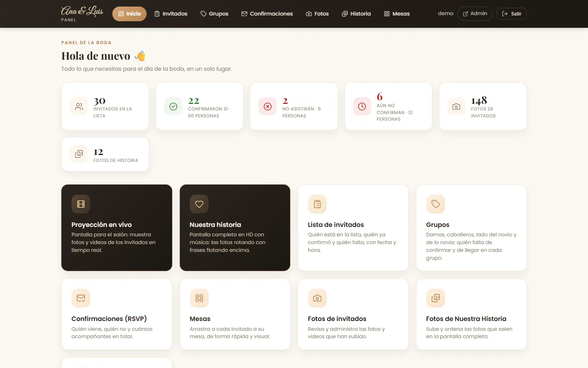Click the camera icon on Fotos de invitados

click(317, 298)
